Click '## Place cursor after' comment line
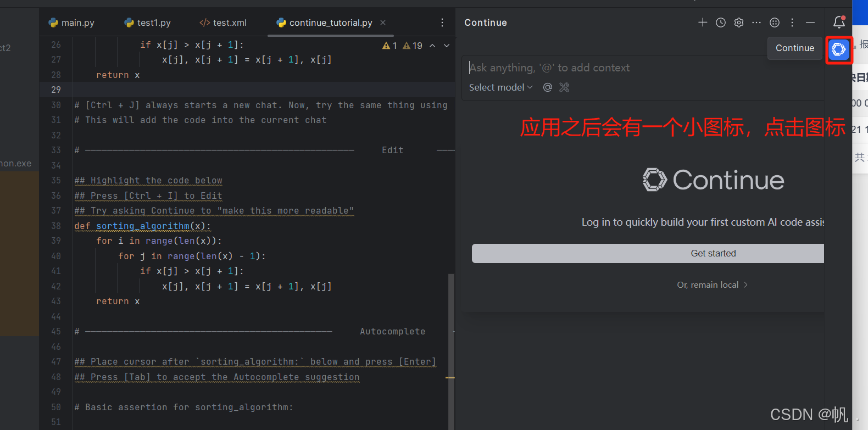The image size is (868, 430). click(x=255, y=362)
